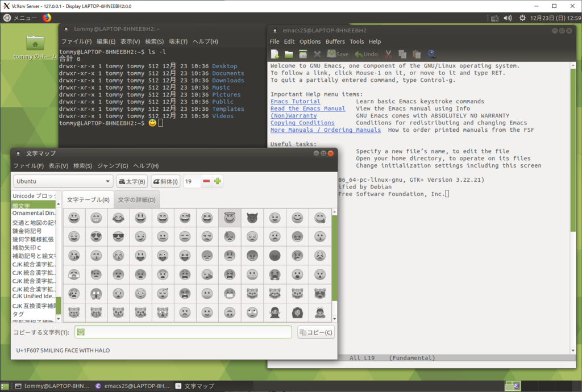Follow the Read the Emacs Manual link
Image resolution: width=582 pixels, height=392 pixels.
pos(307,109)
